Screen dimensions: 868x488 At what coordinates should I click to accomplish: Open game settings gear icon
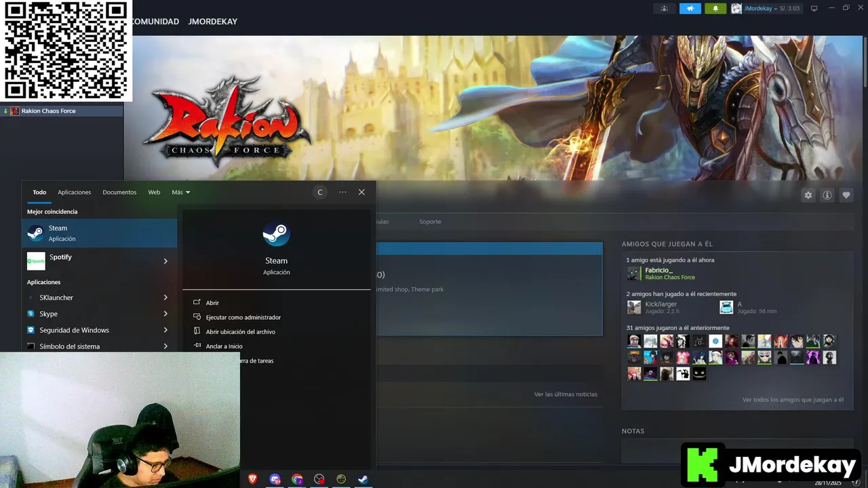point(808,195)
